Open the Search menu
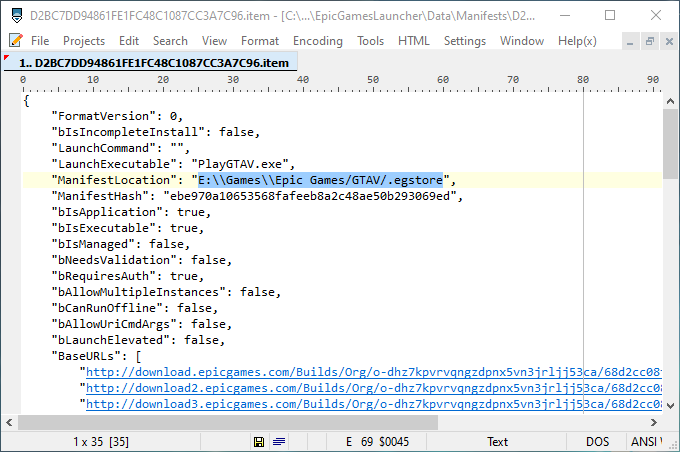 pyautogui.click(x=170, y=41)
